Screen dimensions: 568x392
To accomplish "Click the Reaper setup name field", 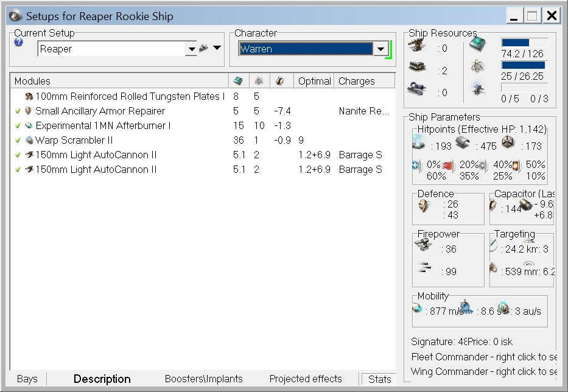I will click(x=111, y=49).
